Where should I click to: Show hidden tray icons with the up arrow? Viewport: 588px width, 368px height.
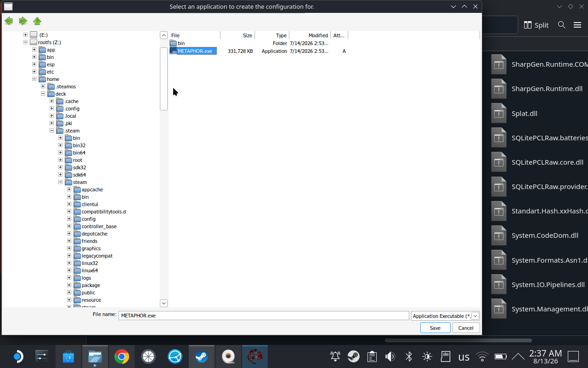[518, 356]
